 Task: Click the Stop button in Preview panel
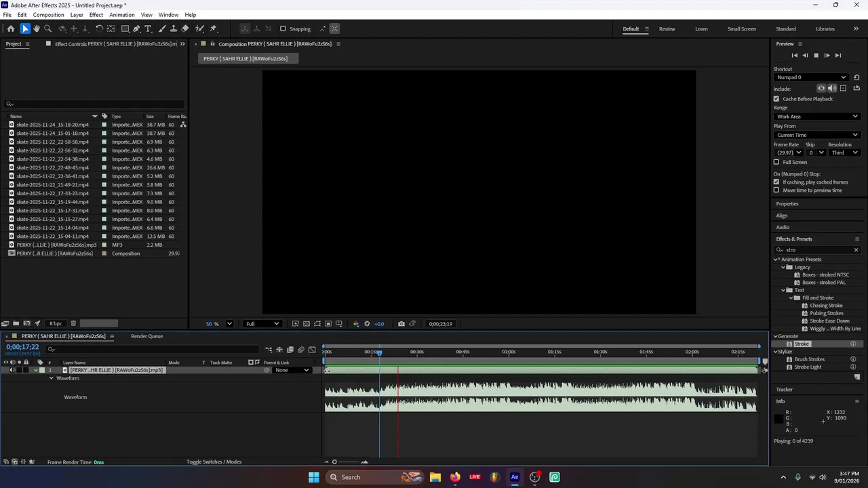point(816,56)
